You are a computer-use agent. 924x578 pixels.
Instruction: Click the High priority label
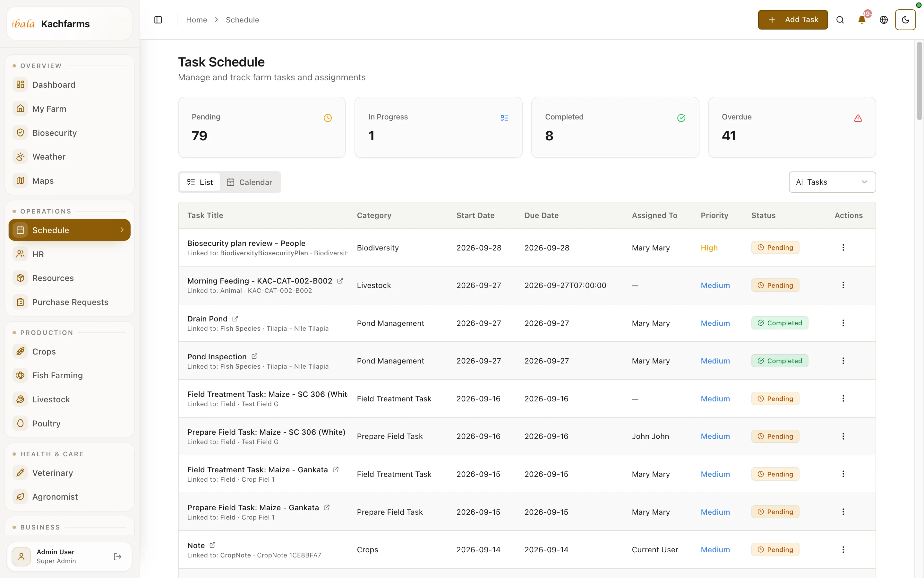(709, 248)
